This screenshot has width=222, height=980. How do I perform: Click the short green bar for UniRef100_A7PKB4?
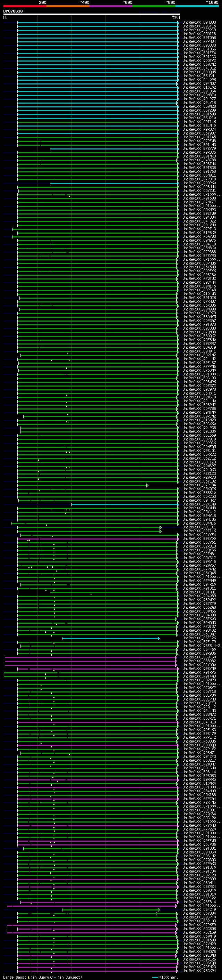coord(83,485)
